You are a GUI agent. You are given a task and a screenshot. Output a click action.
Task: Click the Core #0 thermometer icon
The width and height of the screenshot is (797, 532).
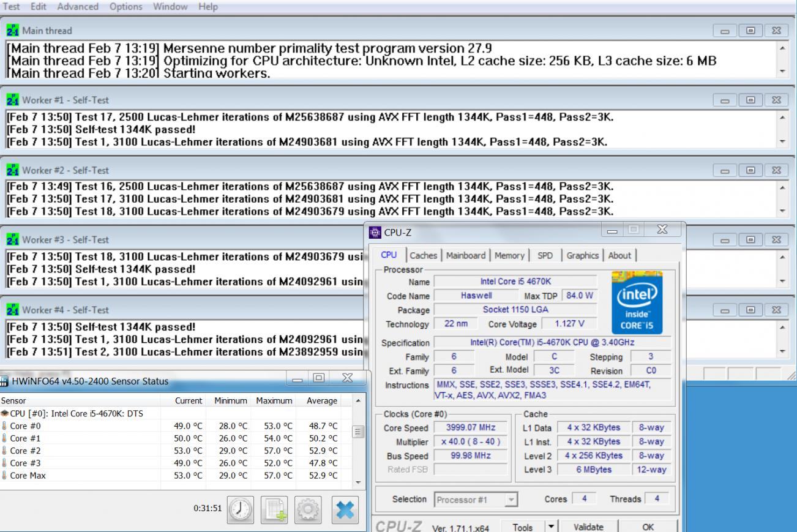pyautogui.click(x=4, y=425)
